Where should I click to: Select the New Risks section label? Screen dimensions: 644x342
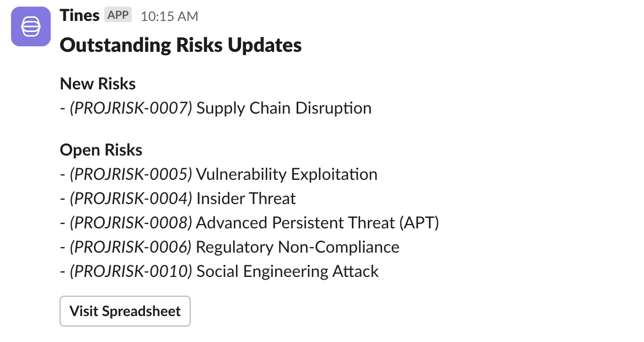[x=98, y=83]
